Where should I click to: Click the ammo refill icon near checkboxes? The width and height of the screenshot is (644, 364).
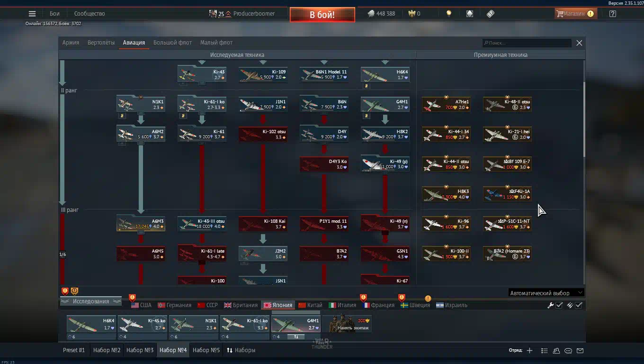click(x=570, y=305)
